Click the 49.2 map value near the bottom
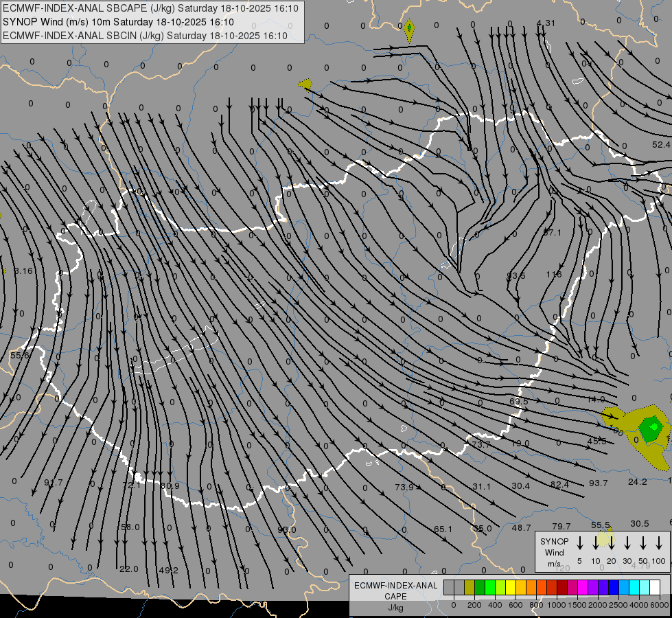Screen dimensions: 672x618 [168, 570]
